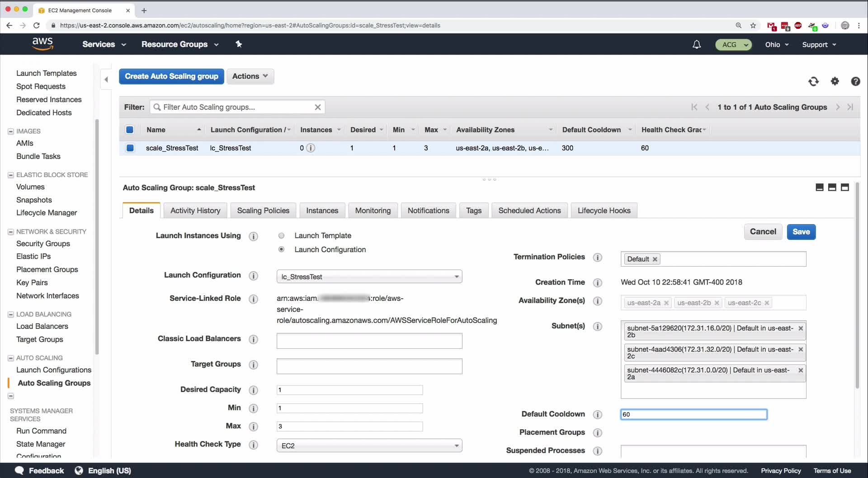Screen dimensions: 868x478
Task: Open the Health Check Type dropdown
Action: click(x=369, y=445)
